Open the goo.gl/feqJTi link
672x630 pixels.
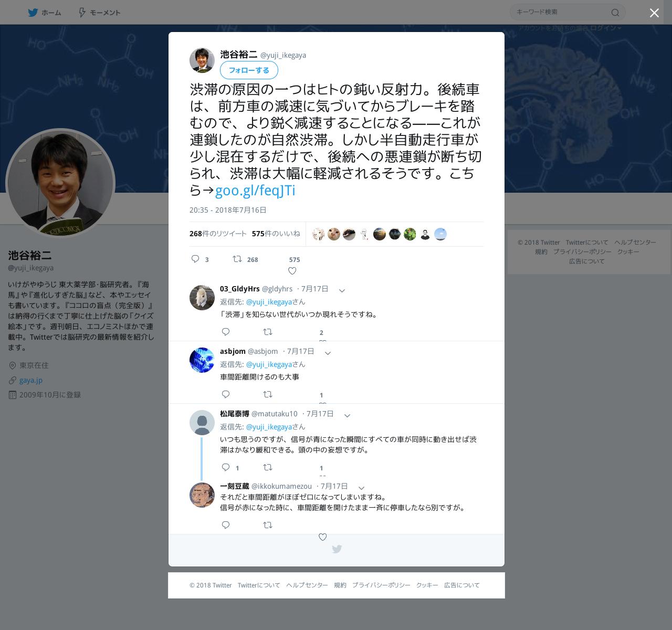pos(255,190)
